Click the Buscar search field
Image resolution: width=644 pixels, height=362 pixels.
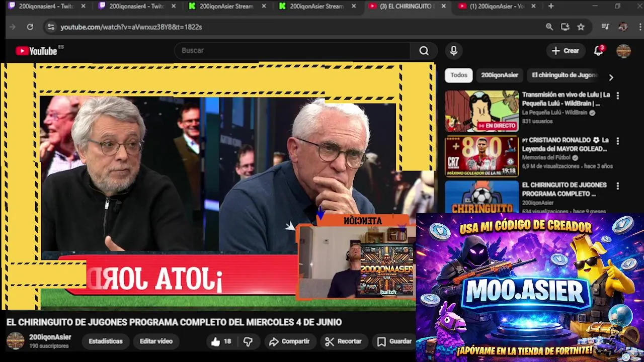click(292, 51)
